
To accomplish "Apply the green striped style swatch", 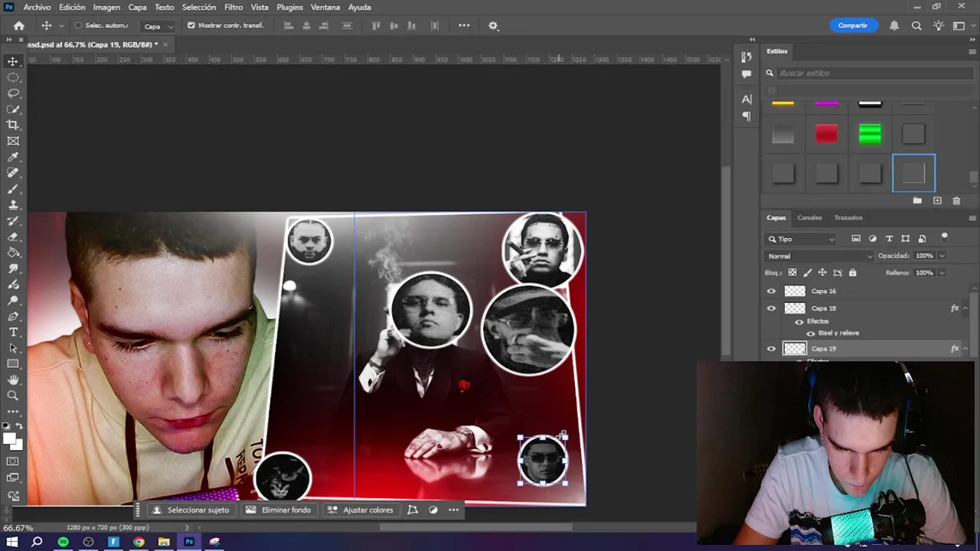I will tap(870, 135).
